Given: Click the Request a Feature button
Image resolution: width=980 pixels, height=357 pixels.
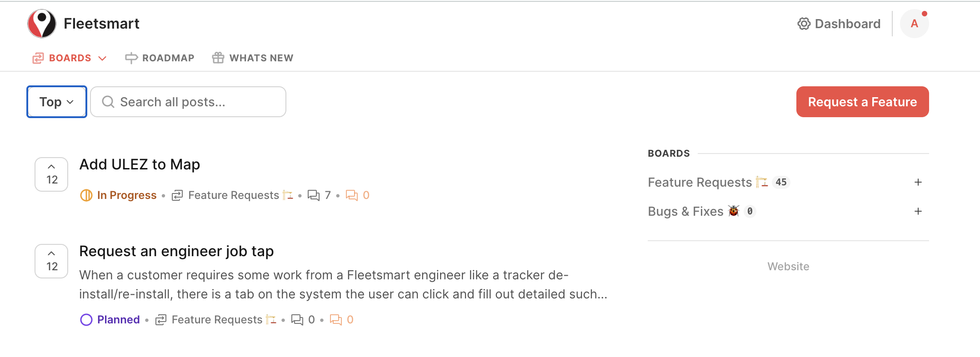Looking at the screenshot, I should [862, 102].
